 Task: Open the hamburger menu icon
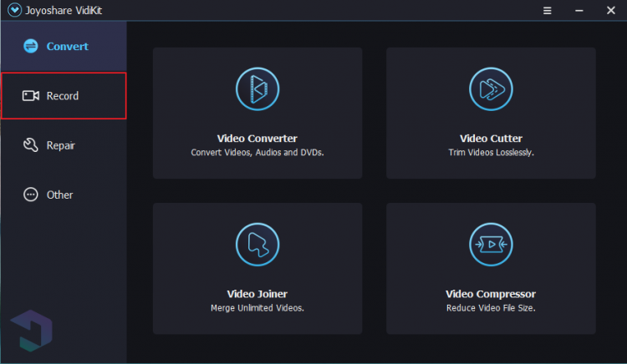pos(547,10)
